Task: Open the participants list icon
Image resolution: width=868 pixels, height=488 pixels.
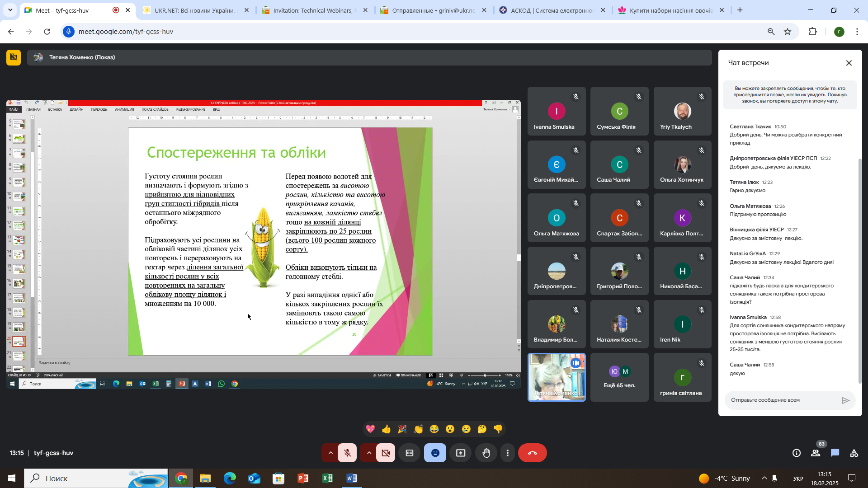Action: (x=816, y=453)
